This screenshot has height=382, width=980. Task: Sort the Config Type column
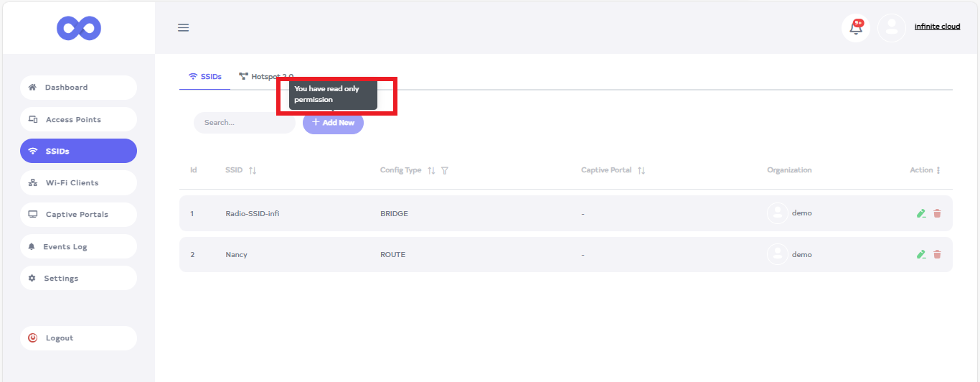tap(431, 171)
